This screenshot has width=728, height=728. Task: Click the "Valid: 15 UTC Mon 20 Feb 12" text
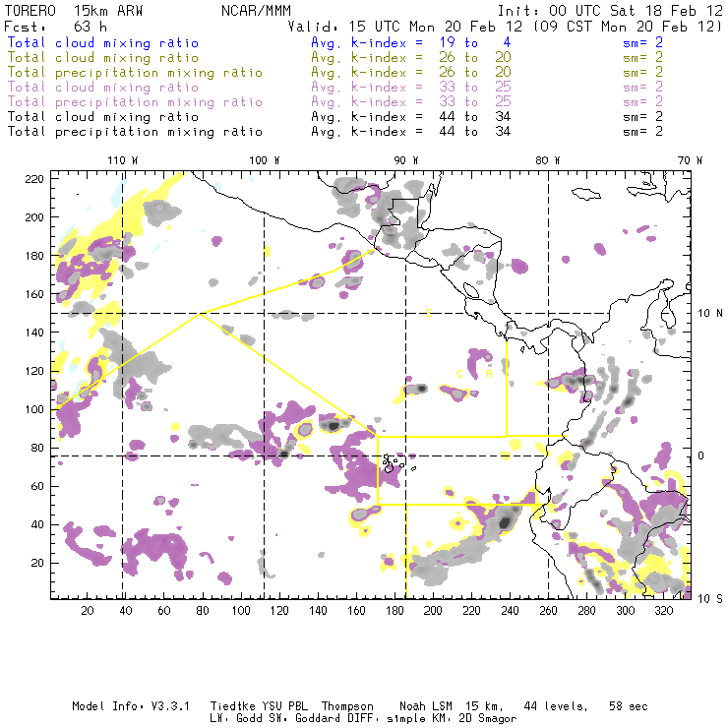click(x=404, y=27)
